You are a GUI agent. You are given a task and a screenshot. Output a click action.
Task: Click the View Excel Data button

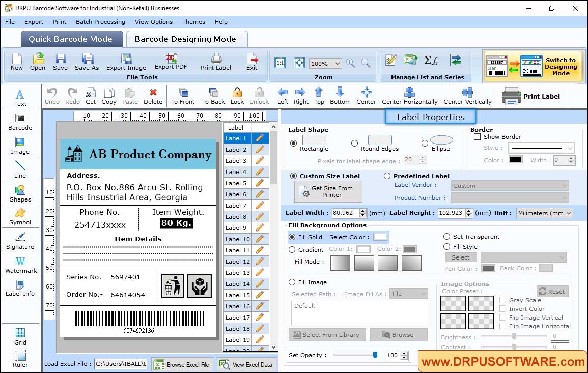click(x=247, y=364)
